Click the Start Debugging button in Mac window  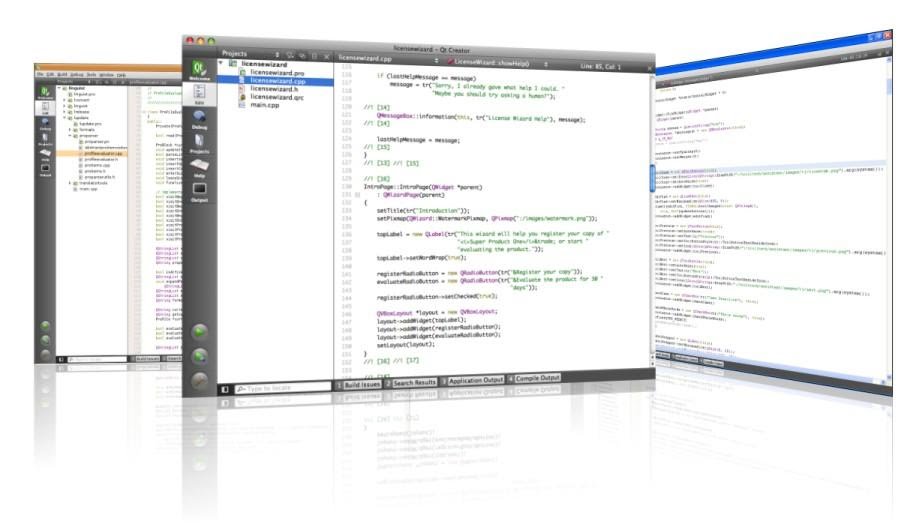click(x=200, y=356)
